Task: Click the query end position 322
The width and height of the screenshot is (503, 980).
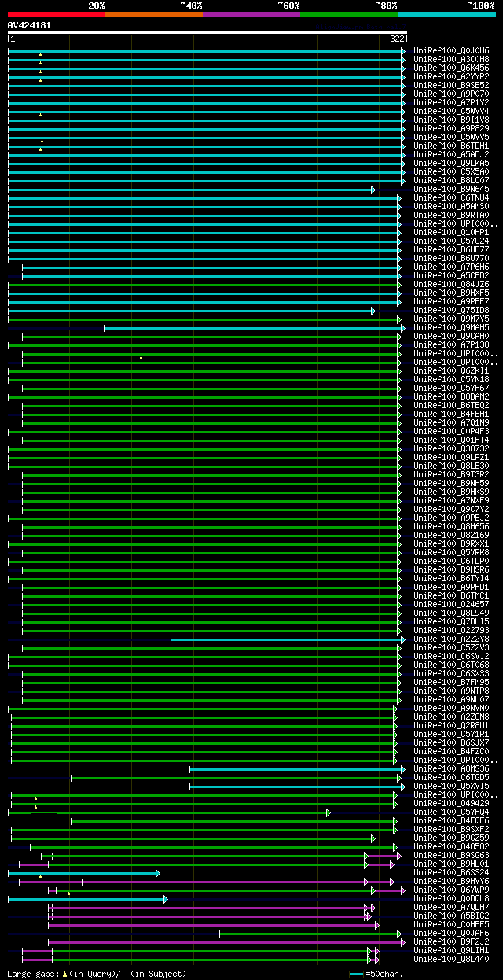Action: point(397,39)
